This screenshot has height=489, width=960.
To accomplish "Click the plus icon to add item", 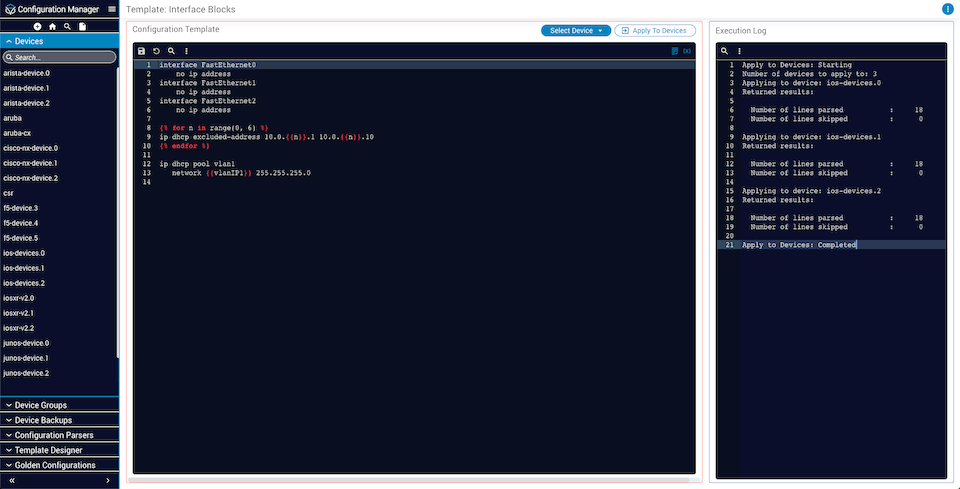I will click(x=37, y=26).
